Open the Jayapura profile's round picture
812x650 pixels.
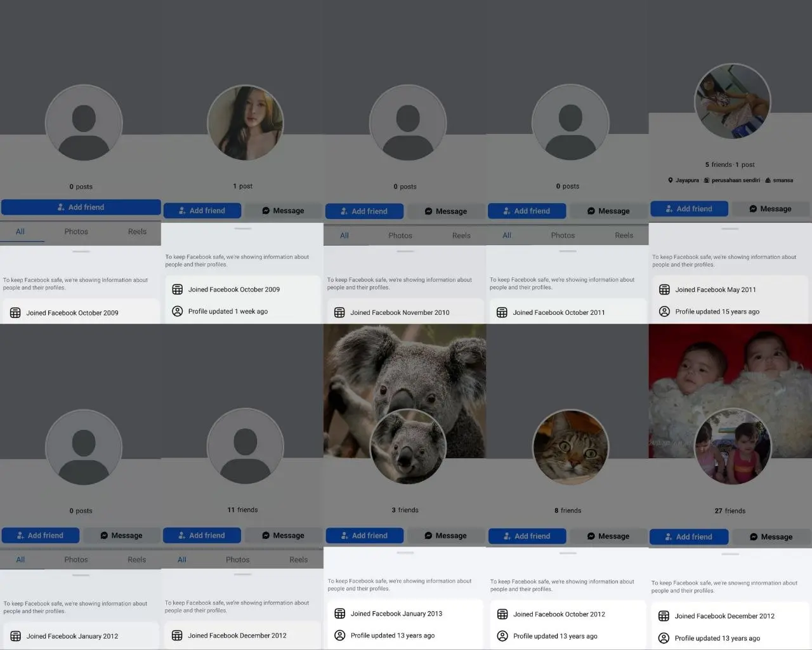733,102
